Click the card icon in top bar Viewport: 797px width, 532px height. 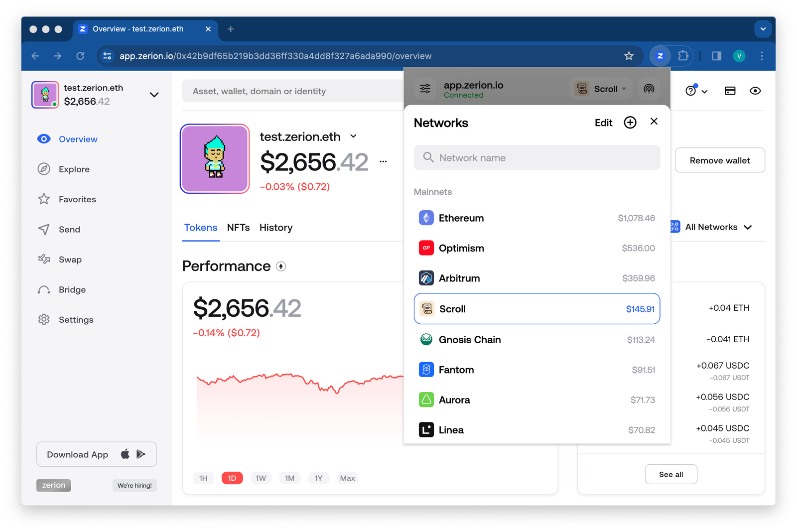730,91
